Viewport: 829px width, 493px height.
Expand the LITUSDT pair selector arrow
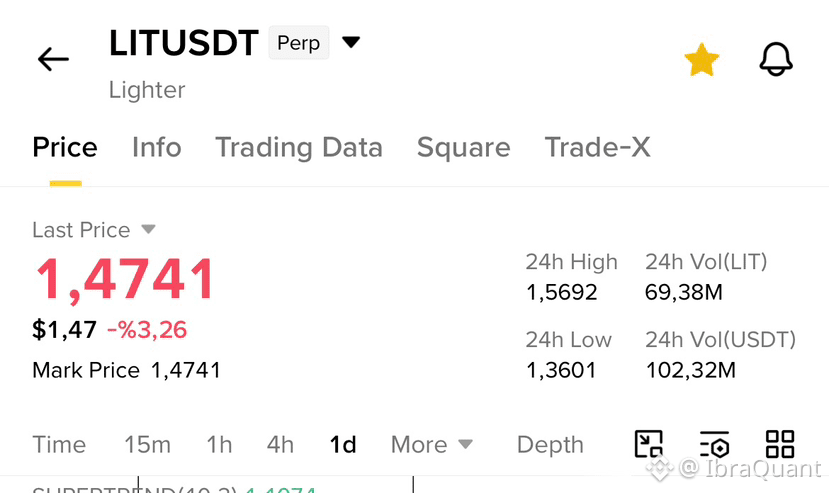[x=351, y=42]
